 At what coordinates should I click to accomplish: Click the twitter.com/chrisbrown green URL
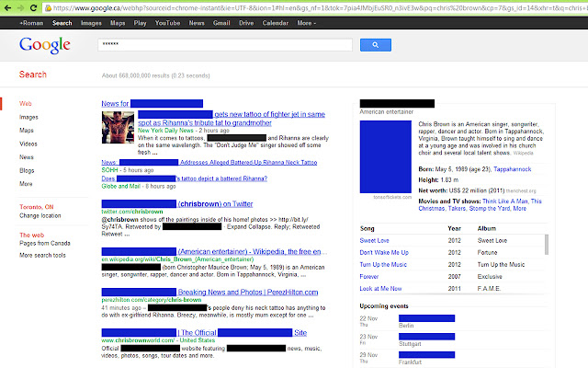click(x=132, y=212)
